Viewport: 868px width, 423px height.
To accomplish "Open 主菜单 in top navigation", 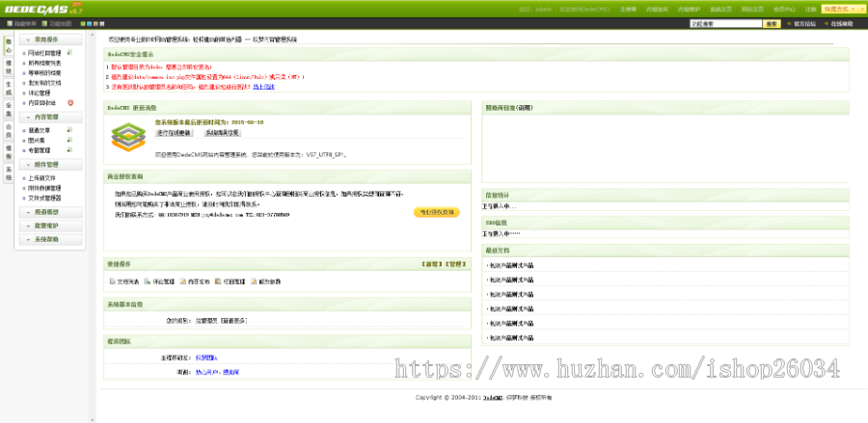I will tap(628, 10).
